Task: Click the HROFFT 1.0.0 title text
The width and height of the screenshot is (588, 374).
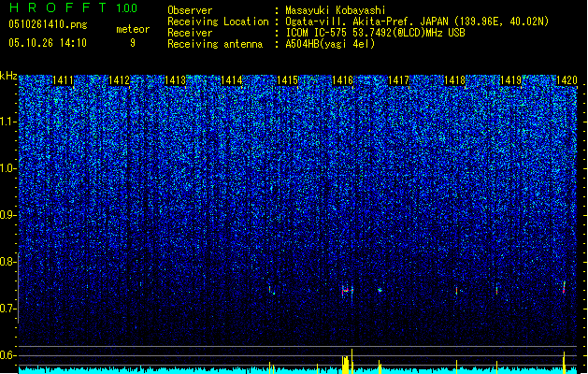Action: 74,7
